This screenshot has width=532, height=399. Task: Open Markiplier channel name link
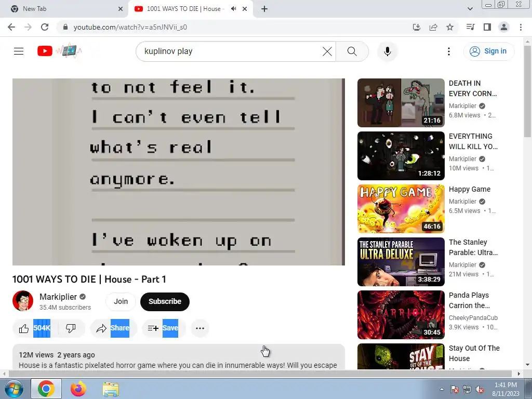click(58, 297)
